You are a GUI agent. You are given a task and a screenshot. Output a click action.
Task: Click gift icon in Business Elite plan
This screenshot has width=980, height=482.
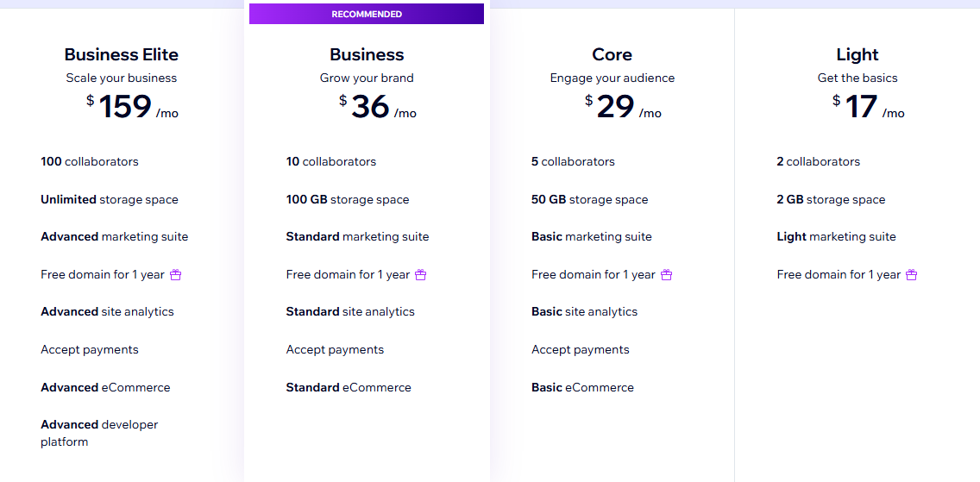point(176,275)
